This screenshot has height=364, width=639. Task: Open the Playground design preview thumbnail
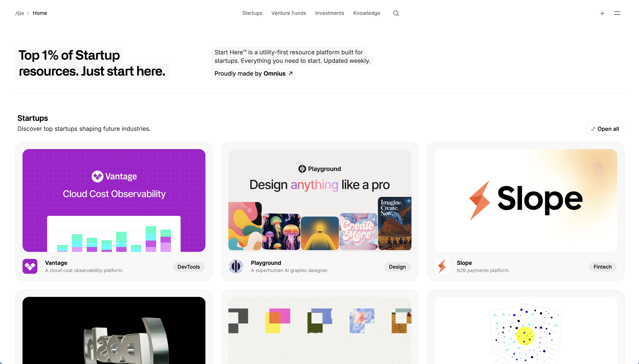pos(320,200)
